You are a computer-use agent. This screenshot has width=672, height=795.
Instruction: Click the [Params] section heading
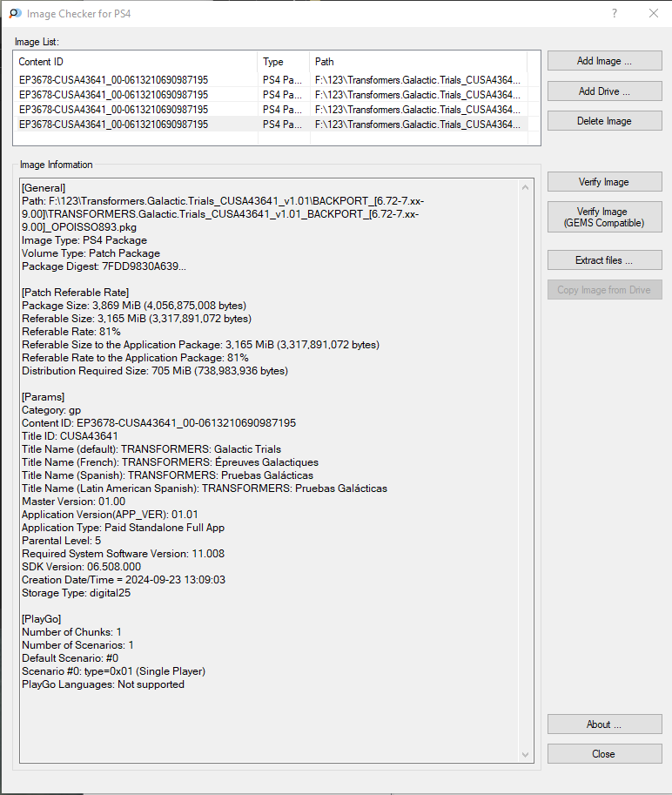coord(43,397)
